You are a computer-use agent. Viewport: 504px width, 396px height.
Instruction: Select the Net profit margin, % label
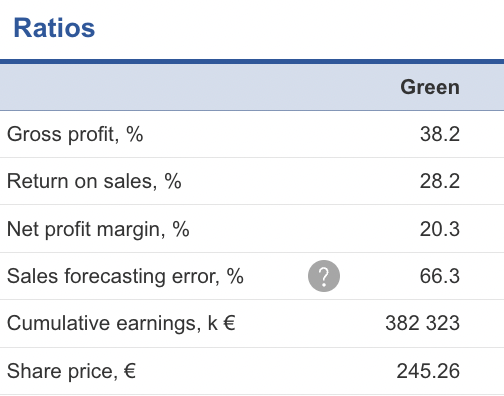pyautogui.click(x=98, y=230)
